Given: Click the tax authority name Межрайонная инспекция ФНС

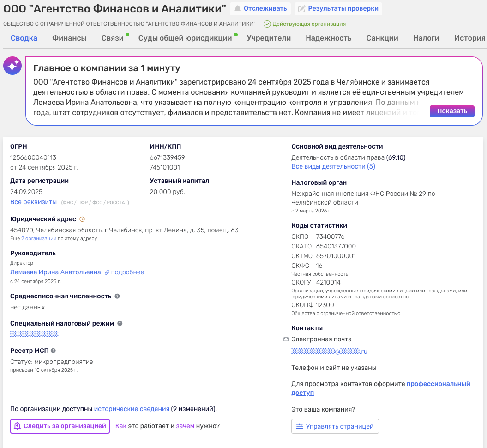Looking at the screenshot, I should click(363, 198).
